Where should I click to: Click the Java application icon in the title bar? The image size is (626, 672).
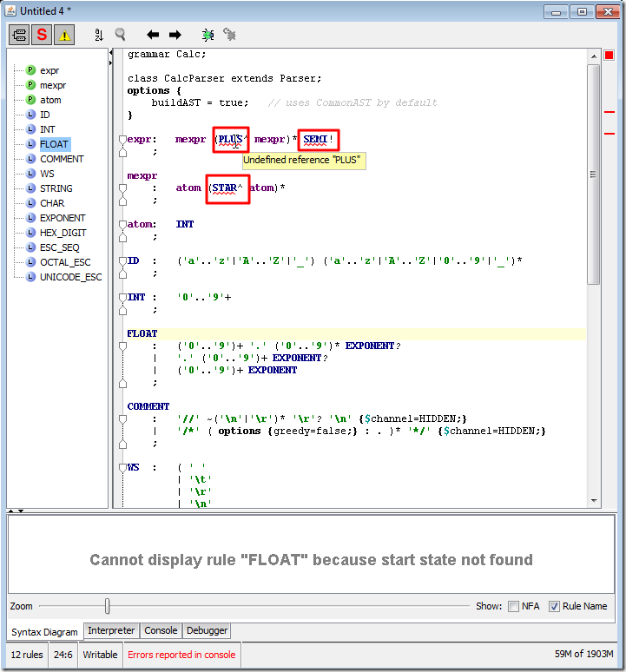[10, 10]
